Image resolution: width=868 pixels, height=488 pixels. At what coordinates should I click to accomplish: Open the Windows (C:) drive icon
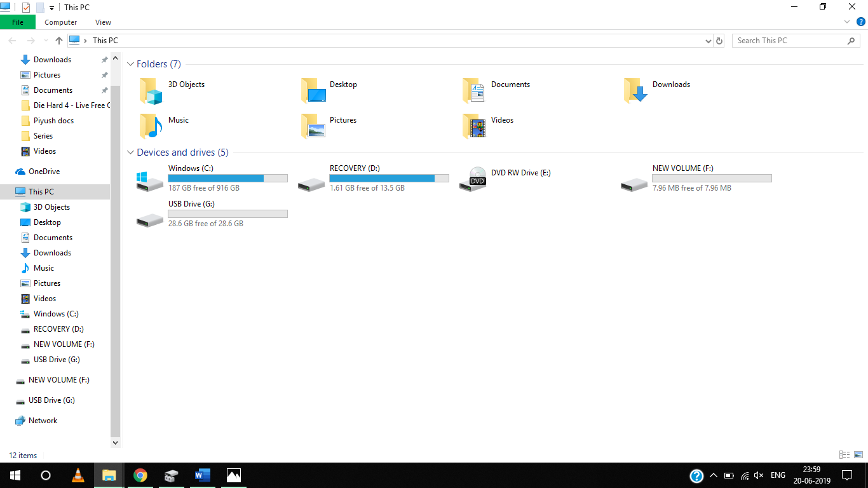[150, 179]
